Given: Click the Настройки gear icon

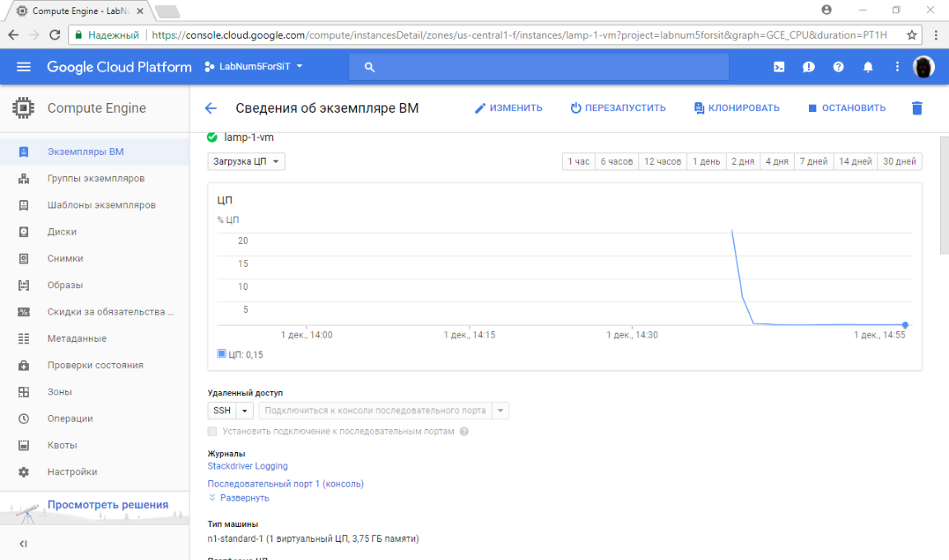Looking at the screenshot, I should [24, 472].
